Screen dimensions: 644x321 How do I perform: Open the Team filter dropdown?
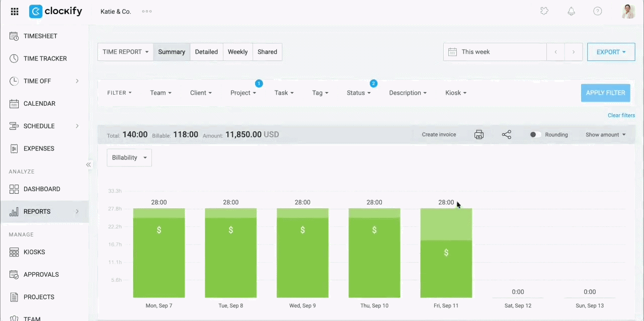click(160, 93)
